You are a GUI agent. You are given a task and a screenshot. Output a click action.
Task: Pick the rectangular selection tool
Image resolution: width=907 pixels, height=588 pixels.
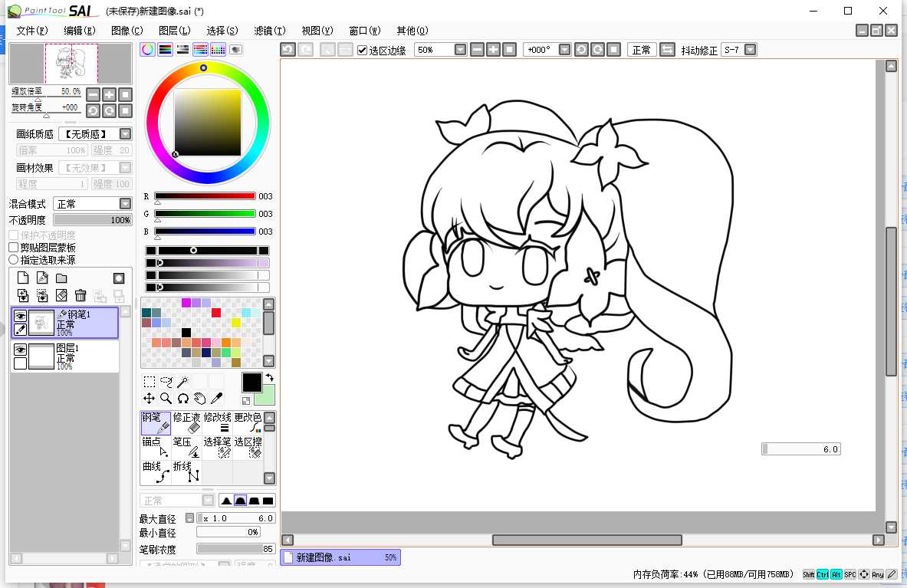[150, 382]
